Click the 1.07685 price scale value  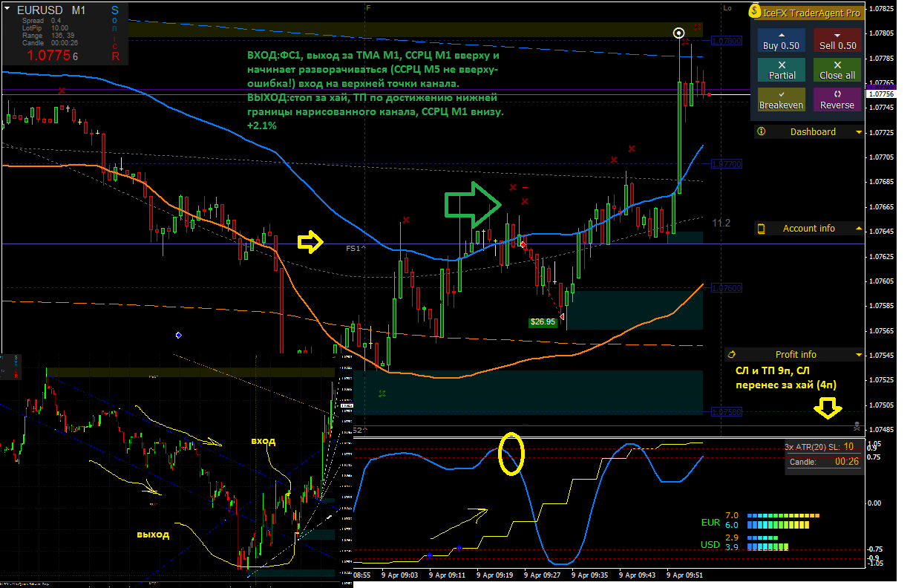pyautogui.click(x=880, y=182)
